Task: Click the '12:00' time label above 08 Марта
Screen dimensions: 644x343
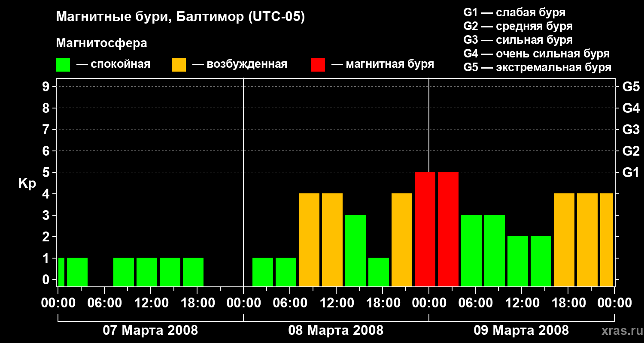Action: coord(336,303)
